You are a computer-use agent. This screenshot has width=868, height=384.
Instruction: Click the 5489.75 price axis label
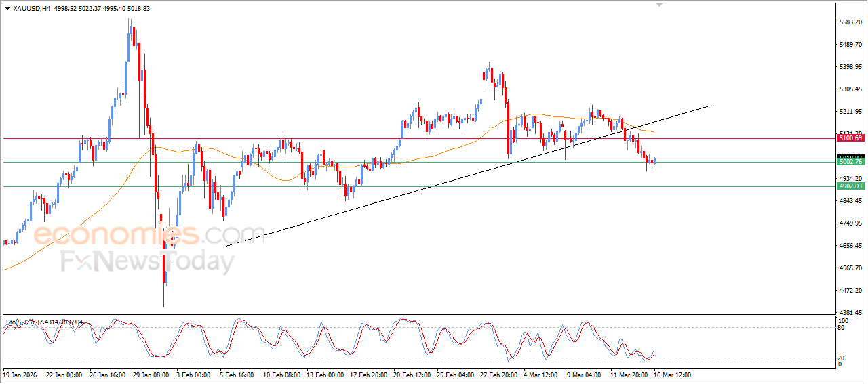850,45
